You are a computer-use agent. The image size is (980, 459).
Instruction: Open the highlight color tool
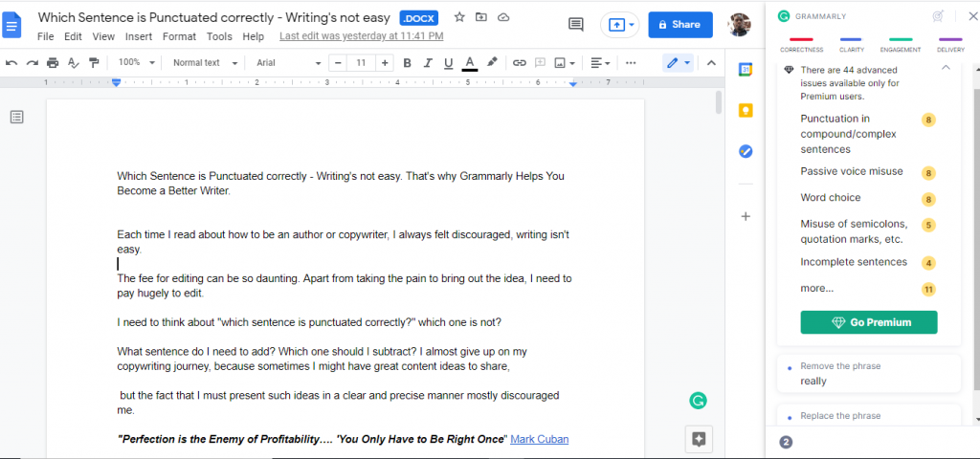click(x=492, y=62)
